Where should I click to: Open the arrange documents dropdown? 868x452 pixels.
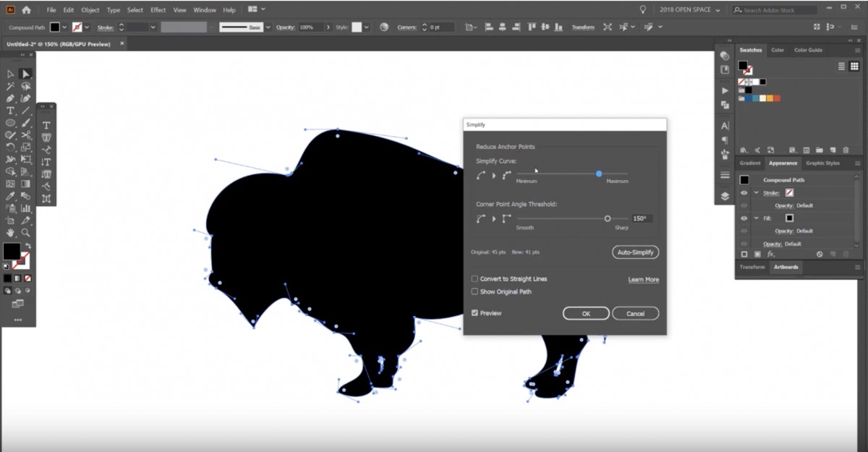click(x=256, y=10)
